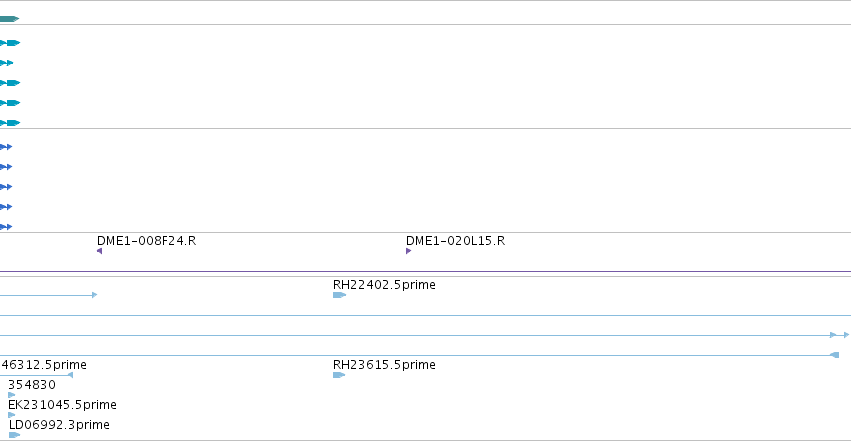
Task: Select the LD06992.3prime feature glyph
Action: [x=15, y=435]
